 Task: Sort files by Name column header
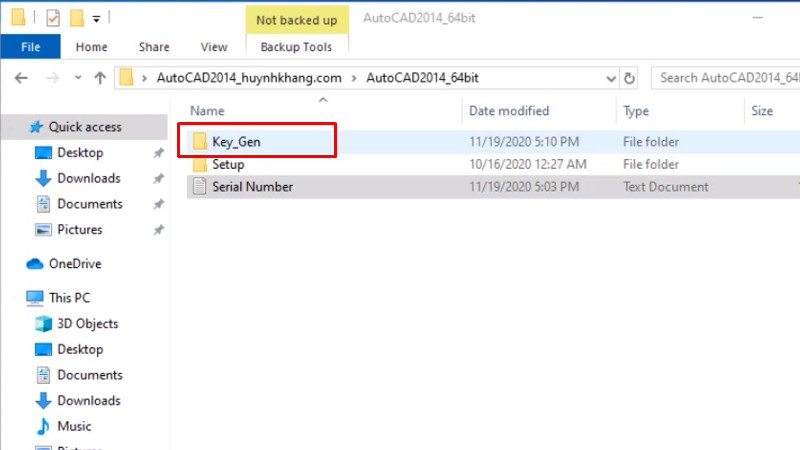click(x=207, y=111)
